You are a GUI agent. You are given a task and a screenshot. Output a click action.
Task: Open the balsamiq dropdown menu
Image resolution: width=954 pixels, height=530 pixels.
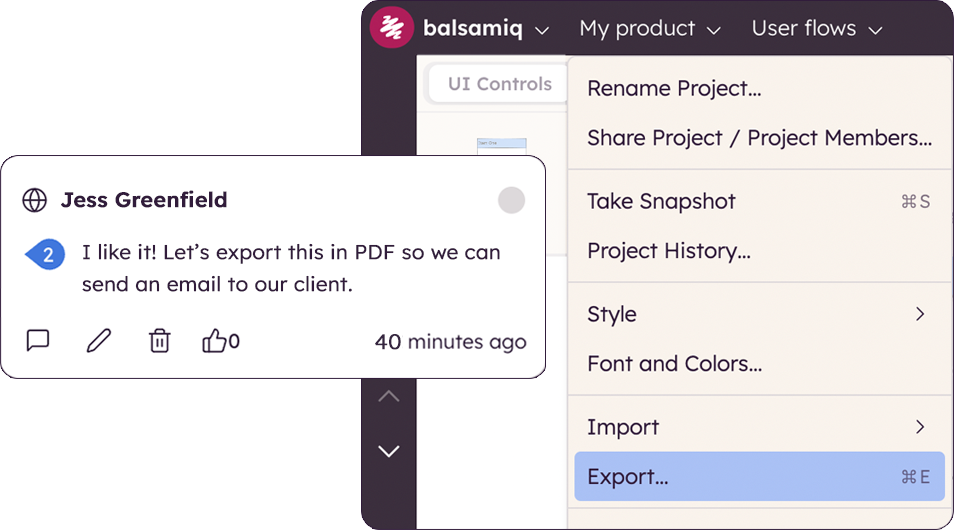pyautogui.click(x=485, y=29)
